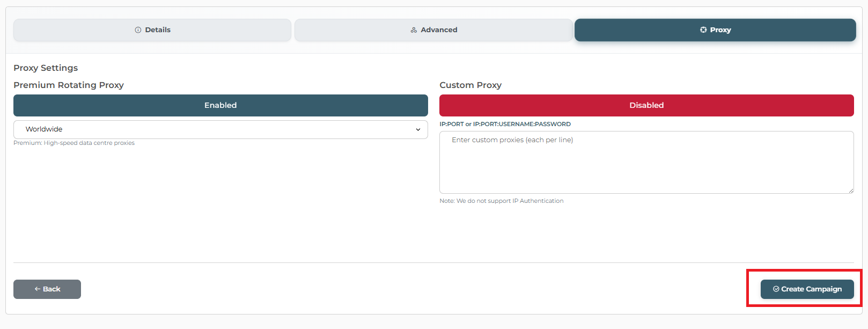This screenshot has width=868, height=329.
Task: Go back using the Back button
Action: click(47, 289)
